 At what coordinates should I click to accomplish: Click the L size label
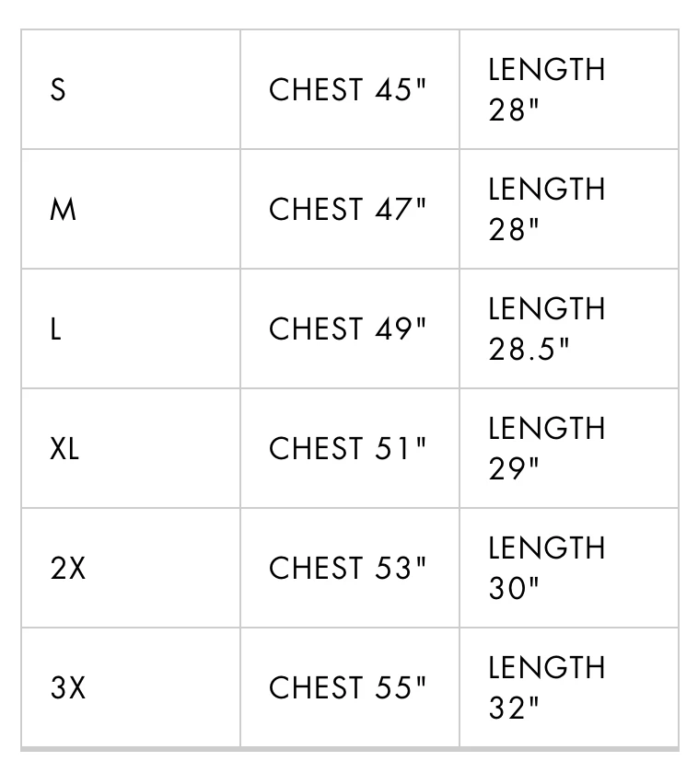pyautogui.click(x=56, y=329)
